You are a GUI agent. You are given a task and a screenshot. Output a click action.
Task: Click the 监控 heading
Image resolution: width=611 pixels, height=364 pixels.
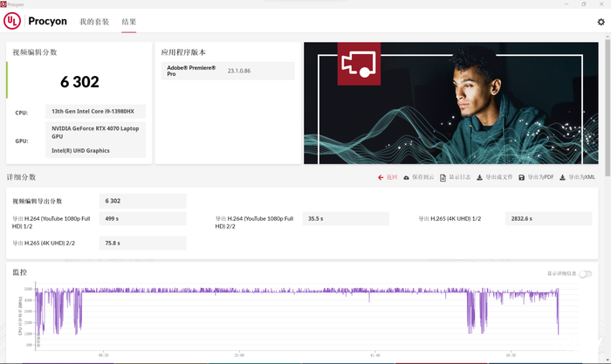(19, 272)
